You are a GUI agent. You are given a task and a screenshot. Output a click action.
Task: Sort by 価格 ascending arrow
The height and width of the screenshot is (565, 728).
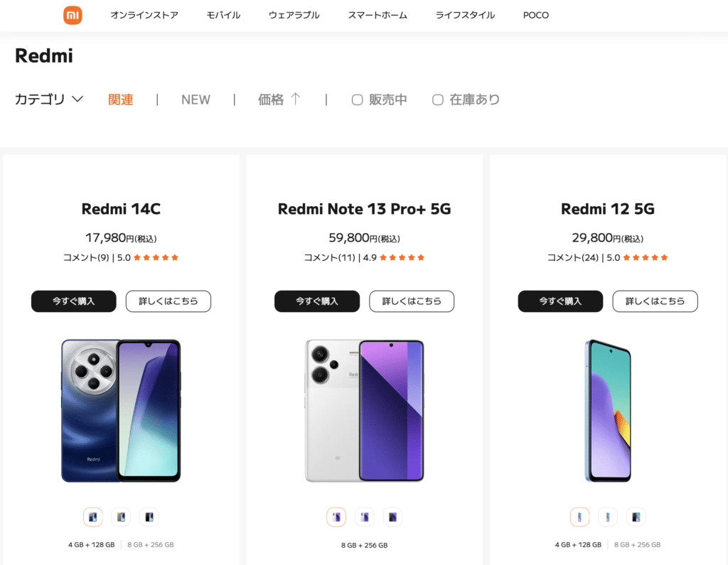tap(295, 99)
